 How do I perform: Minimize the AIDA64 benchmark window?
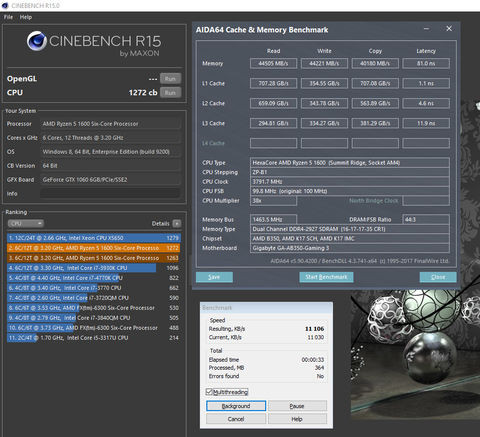(426, 29)
